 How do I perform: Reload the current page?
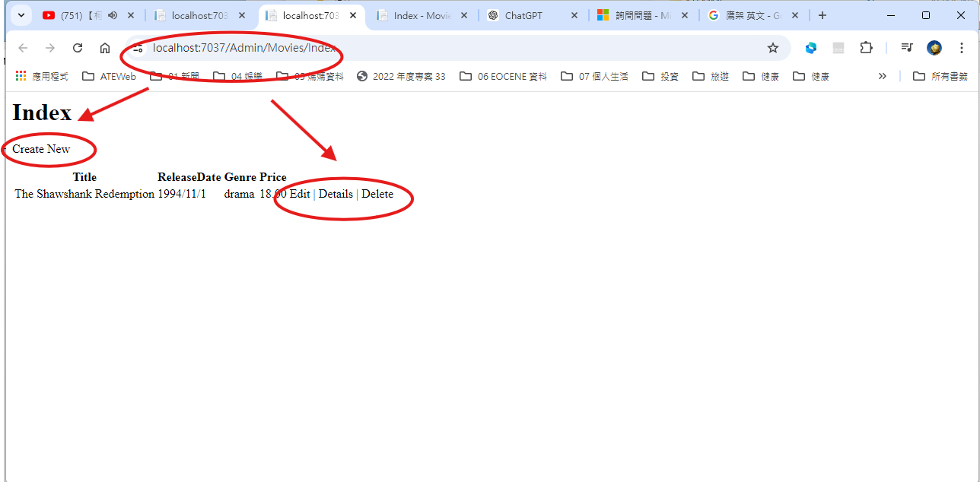[x=78, y=48]
